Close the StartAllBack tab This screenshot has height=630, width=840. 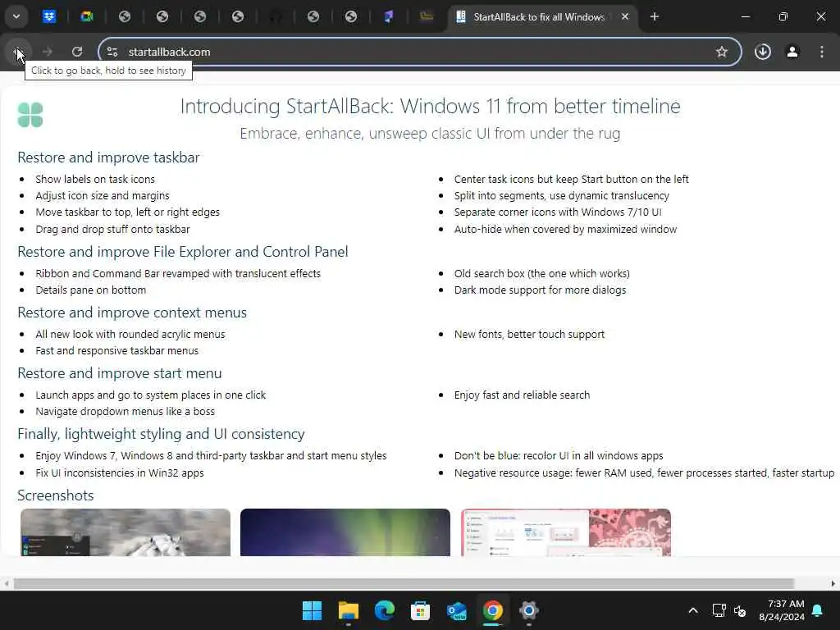pos(624,16)
